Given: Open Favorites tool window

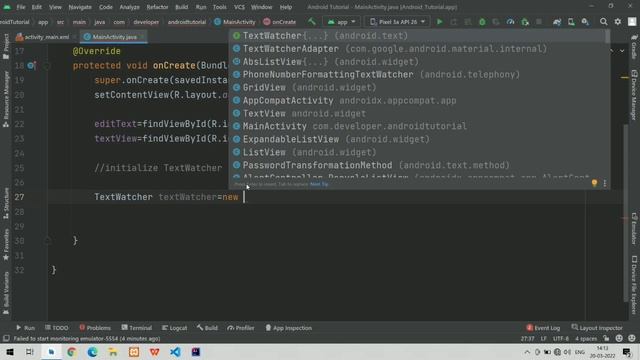Looking at the screenshot, I should 6,244.
